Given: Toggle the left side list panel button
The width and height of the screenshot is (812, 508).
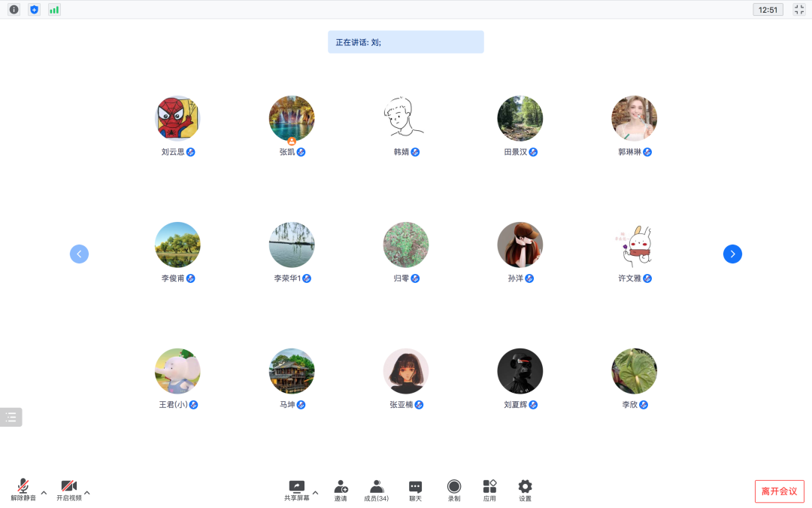Looking at the screenshot, I should 11,417.
